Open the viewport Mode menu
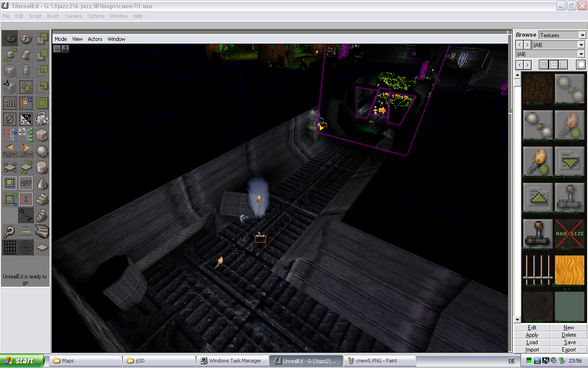The image size is (588, 368). point(61,39)
